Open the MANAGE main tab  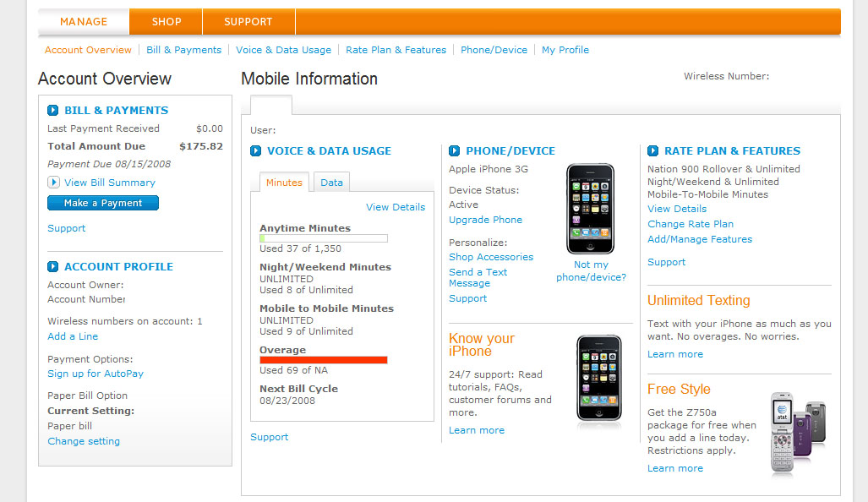pyautogui.click(x=84, y=22)
